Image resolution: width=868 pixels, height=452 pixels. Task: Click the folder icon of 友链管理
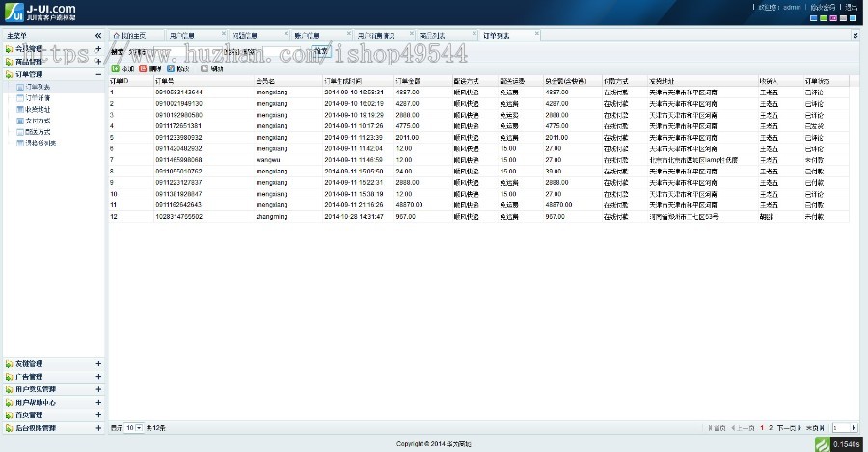coord(9,364)
